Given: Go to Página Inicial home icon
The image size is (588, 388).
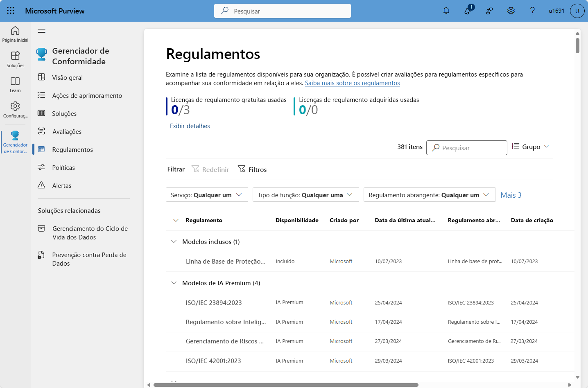Looking at the screenshot, I should [15, 34].
